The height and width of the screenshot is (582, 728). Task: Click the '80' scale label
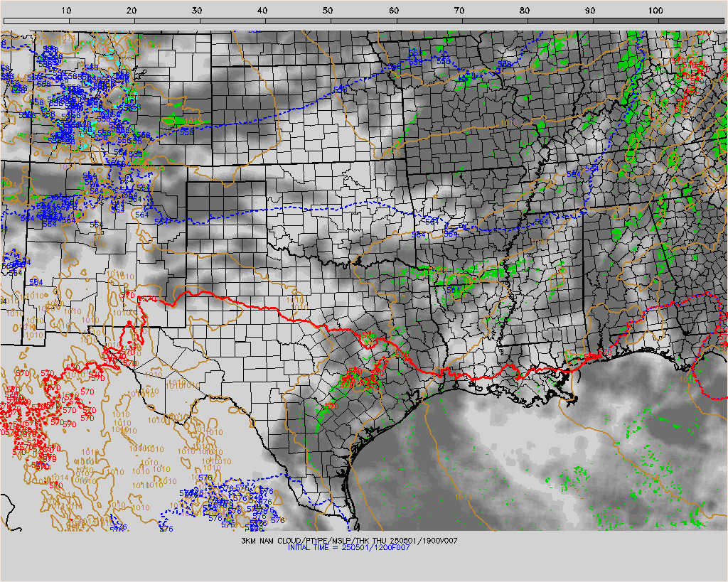tap(525, 10)
